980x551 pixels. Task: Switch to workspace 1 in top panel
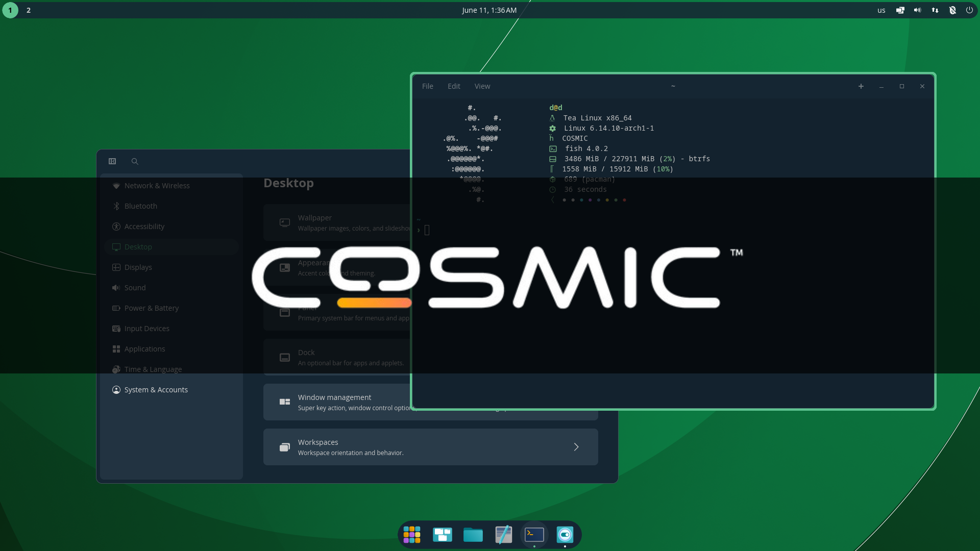click(10, 10)
